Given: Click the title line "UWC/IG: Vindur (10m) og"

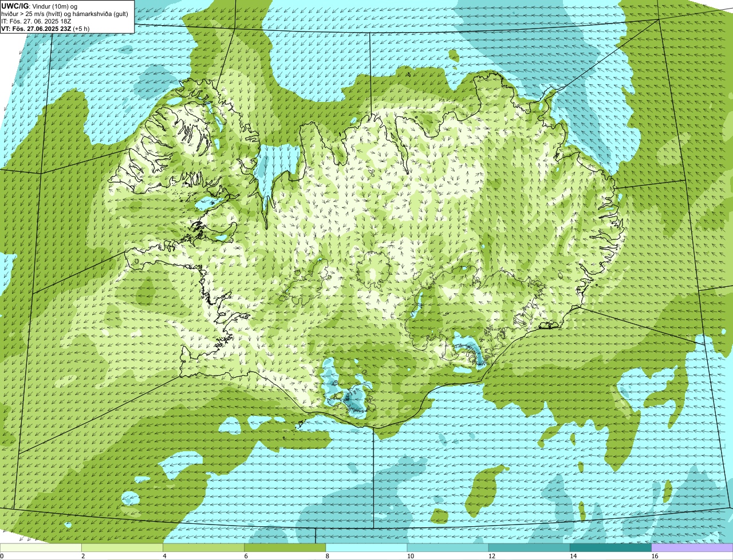Looking at the screenshot, I should (x=38, y=6).
